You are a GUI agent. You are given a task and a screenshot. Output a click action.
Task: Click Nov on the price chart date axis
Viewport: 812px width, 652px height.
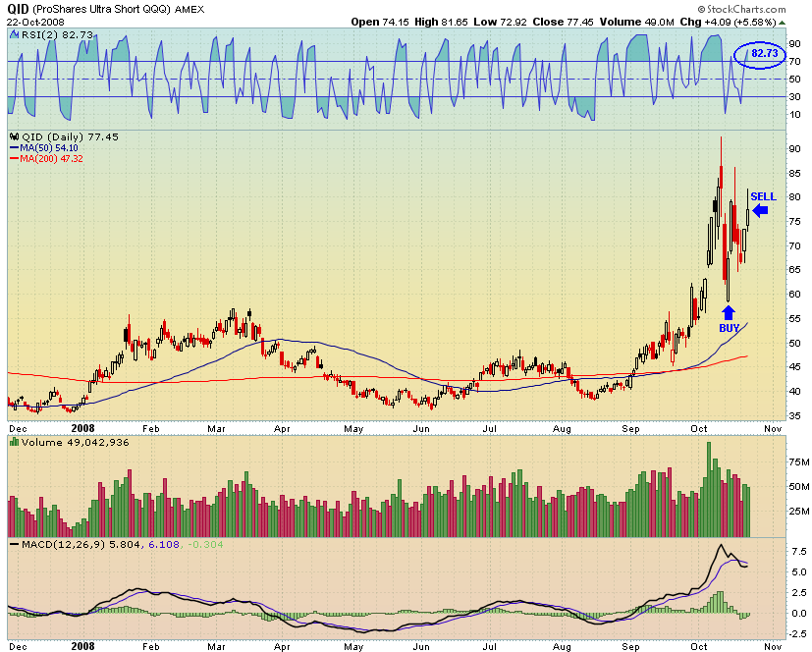coord(773,429)
